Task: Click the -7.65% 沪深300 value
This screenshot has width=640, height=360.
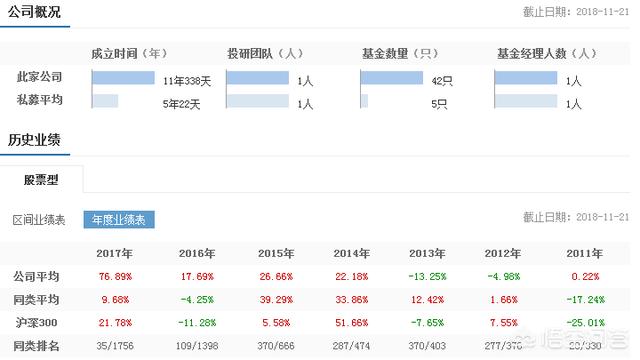Action: coord(427,323)
